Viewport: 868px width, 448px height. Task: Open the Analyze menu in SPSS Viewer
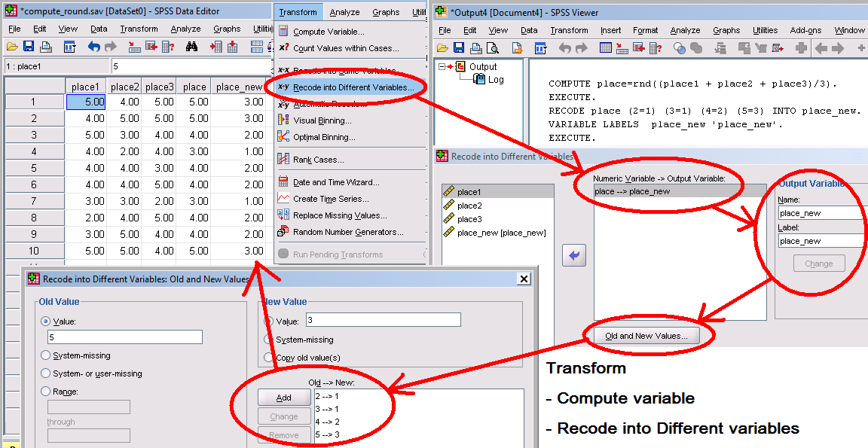pyautogui.click(x=685, y=30)
